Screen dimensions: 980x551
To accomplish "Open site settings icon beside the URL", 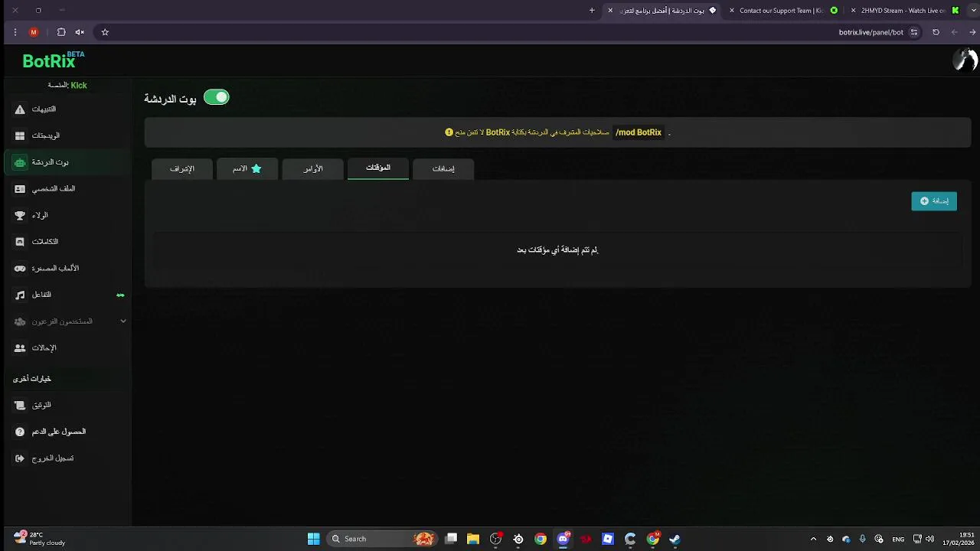I will coord(913,32).
